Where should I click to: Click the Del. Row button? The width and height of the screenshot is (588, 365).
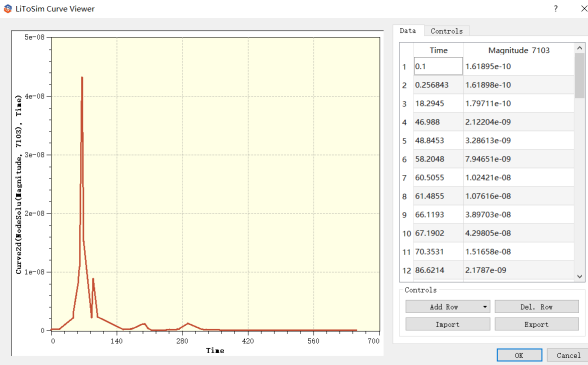pyautogui.click(x=536, y=307)
